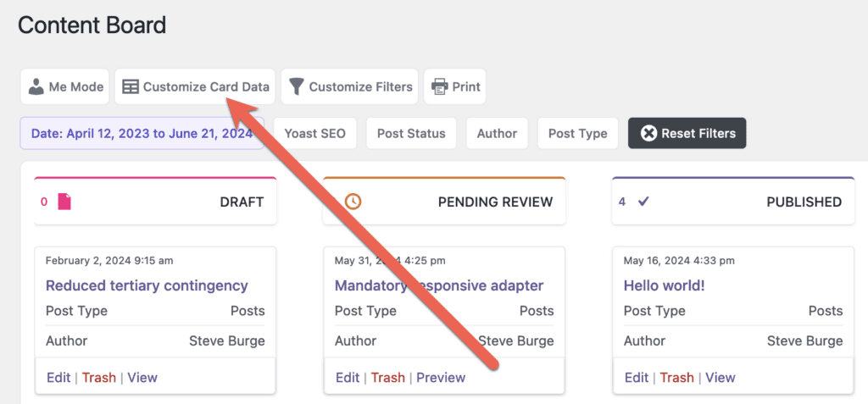The image size is (868, 404).
Task: Click the Customize Card Data table icon
Action: [x=131, y=86]
